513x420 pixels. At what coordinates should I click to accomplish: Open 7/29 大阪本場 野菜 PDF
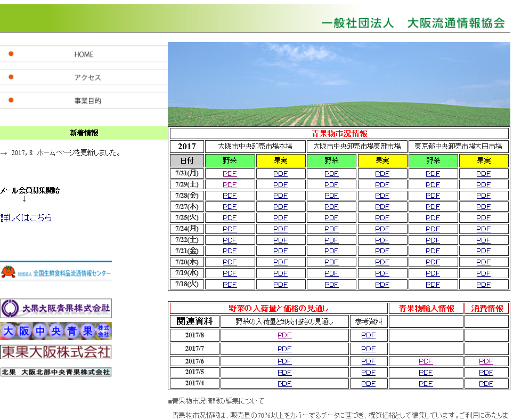(x=230, y=184)
